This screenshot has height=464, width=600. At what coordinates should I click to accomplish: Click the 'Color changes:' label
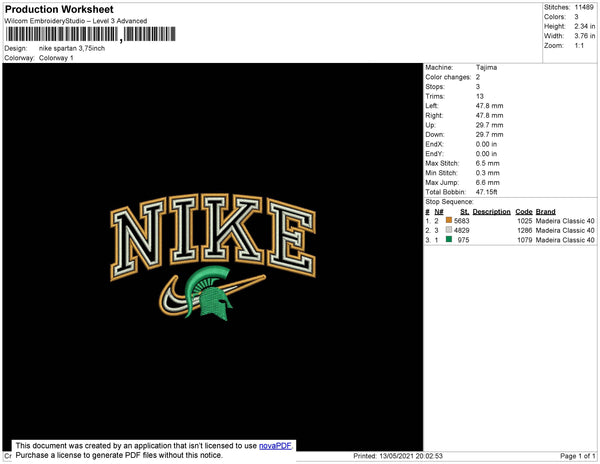448,77
